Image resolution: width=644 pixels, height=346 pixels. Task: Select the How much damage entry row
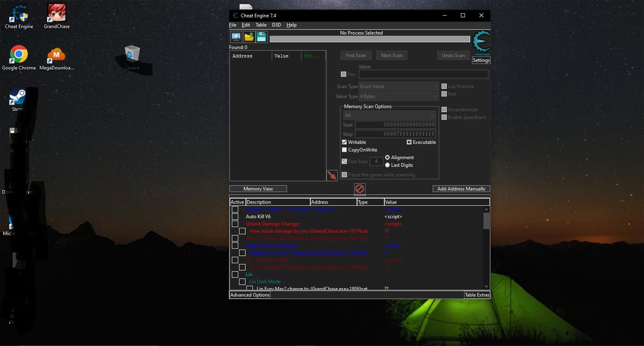[x=356, y=231]
